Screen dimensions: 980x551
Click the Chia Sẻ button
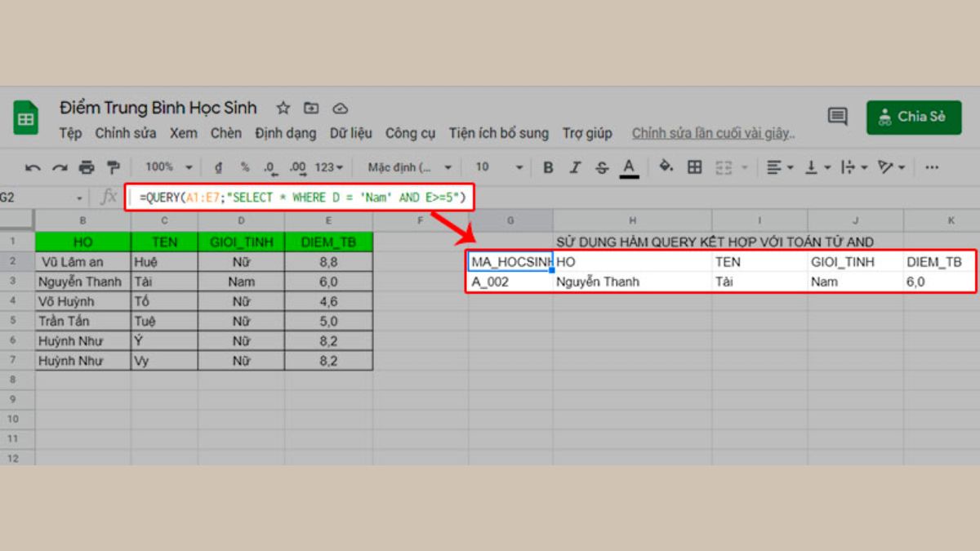tap(912, 116)
